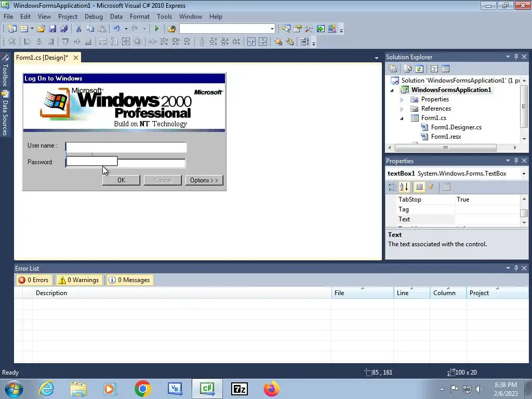Click the Cancel button on the form
Image resolution: width=532 pixels, height=399 pixels.
(x=163, y=180)
